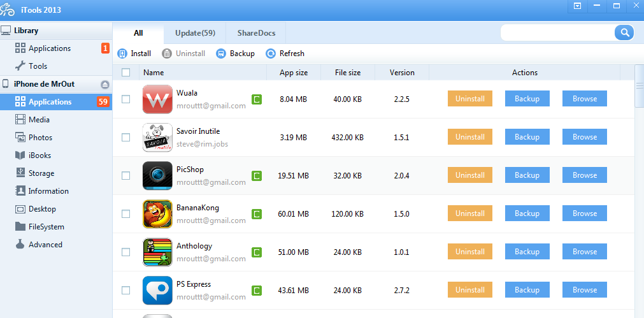Click the Install toolbar icon

(122, 54)
